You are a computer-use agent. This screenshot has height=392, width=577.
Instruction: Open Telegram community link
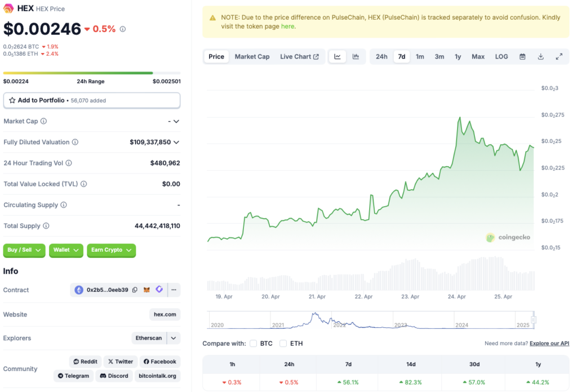(74, 376)
